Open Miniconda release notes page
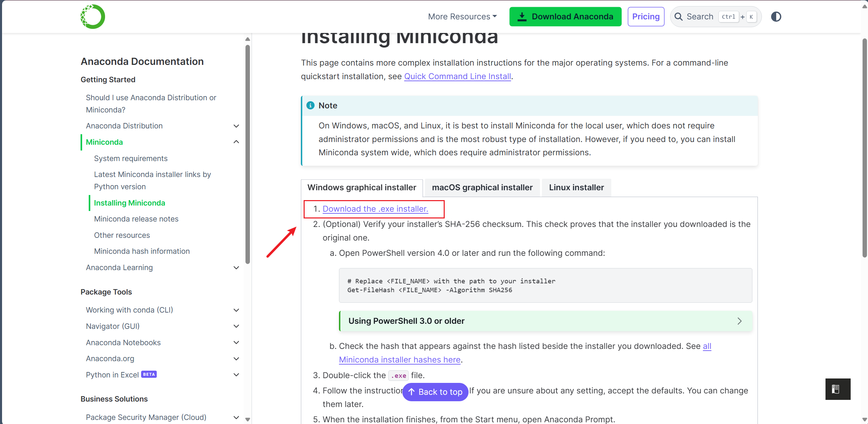 coord(136,219)
